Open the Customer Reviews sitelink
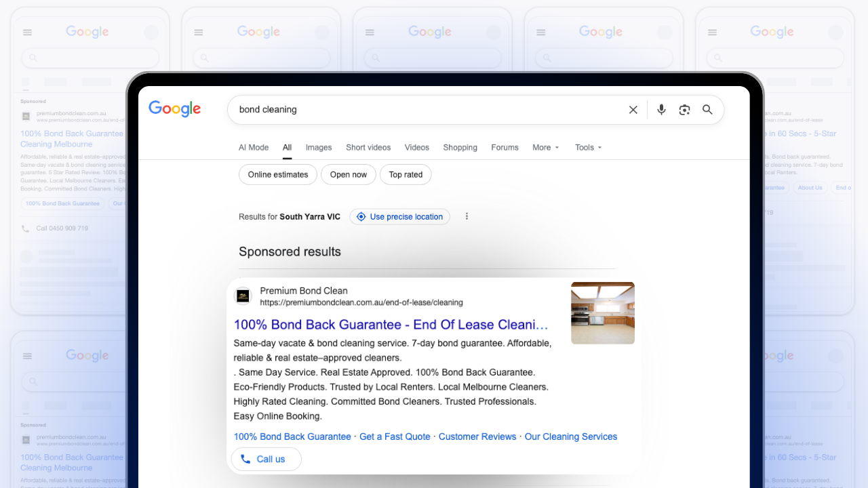The height and width of the screenshot is (488, 868). tap(477, 436)
